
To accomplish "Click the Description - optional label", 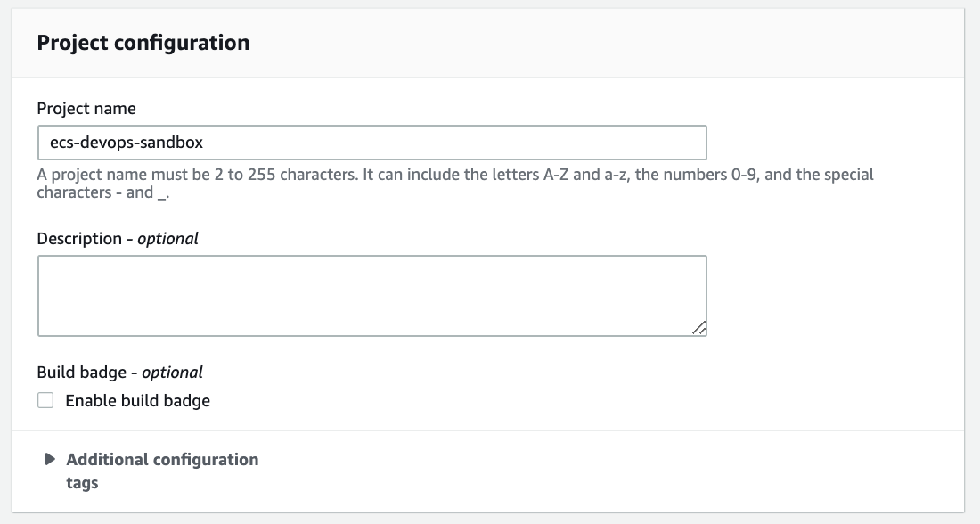I will (x=118, y=238).
